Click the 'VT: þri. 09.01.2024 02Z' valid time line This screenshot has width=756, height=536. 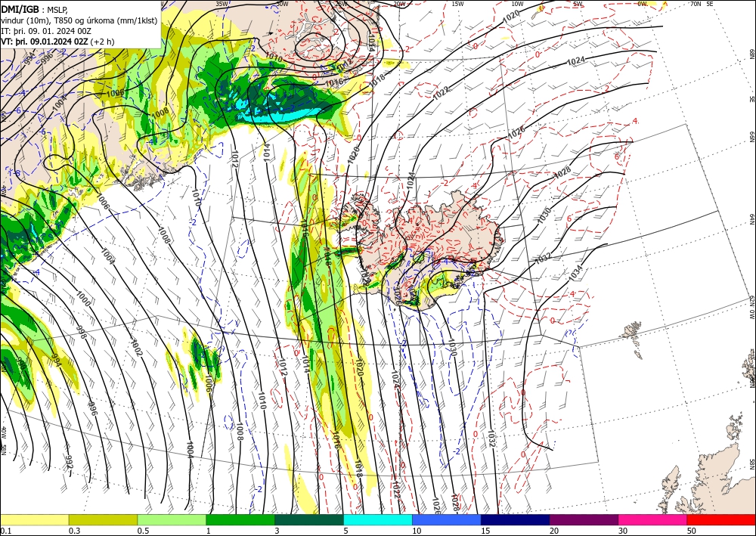(x=45, y=42)
